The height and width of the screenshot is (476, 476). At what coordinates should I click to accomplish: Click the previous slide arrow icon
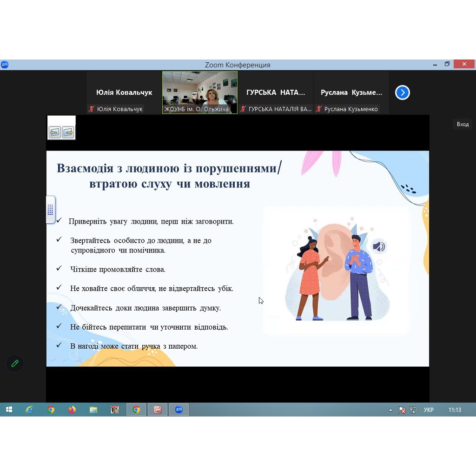(x=55, y=132)
